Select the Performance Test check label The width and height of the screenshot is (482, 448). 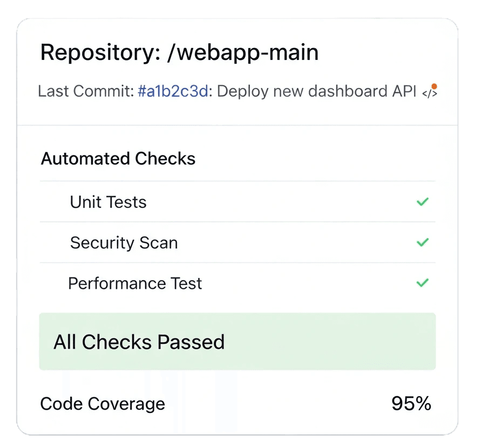(x=135, y=283)
